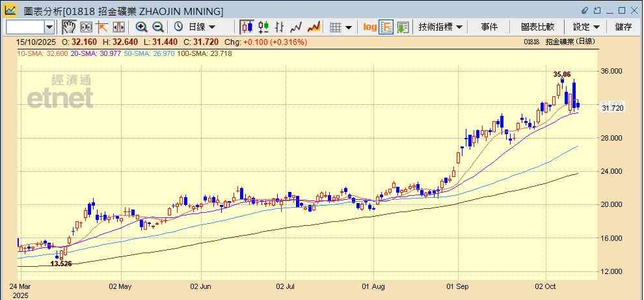Open the stock code dropdown arrow
The height and width of the screenshot is (300, 644).
[49, 27]
